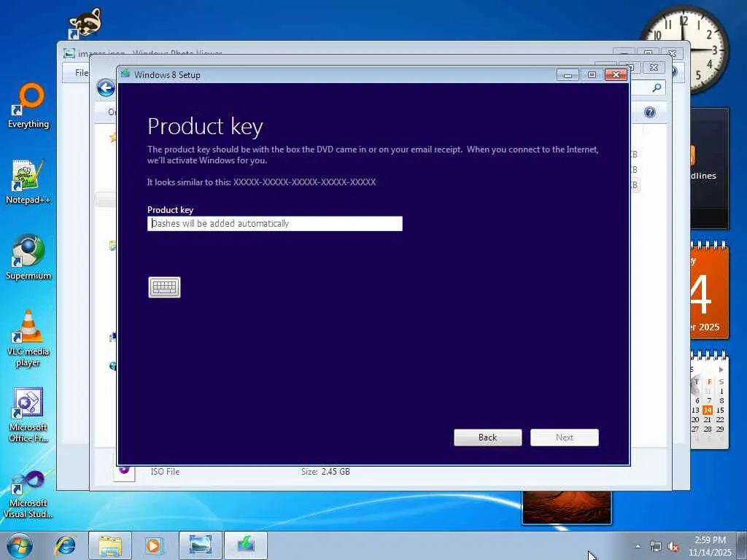Click the orange calendar date gadget
The height and width of the screenshot is (560, 747).
click(x=709, y=290)
